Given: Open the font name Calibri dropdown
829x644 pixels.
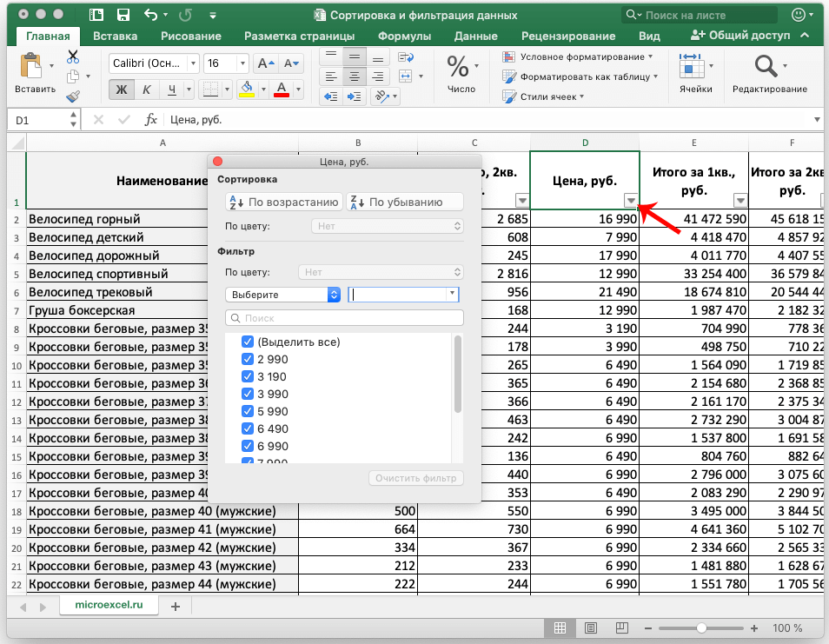Looking at the screenshot, I should pyautogui.click(x=193, y=63).
